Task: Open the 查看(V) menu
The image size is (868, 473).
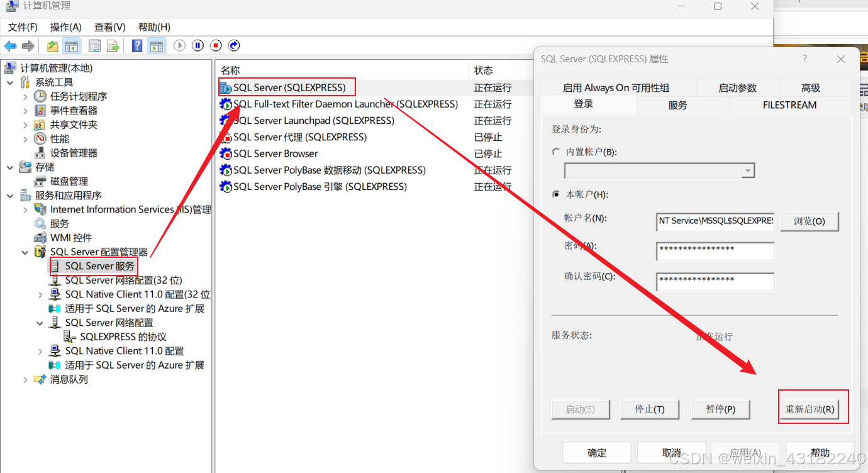Action: pos(110,27)
